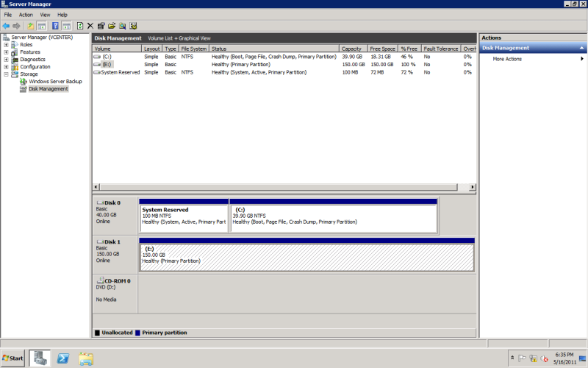This screenshot has height=368, width=588.
Task: Show hidden system tray icons
Action: [512, 358]
